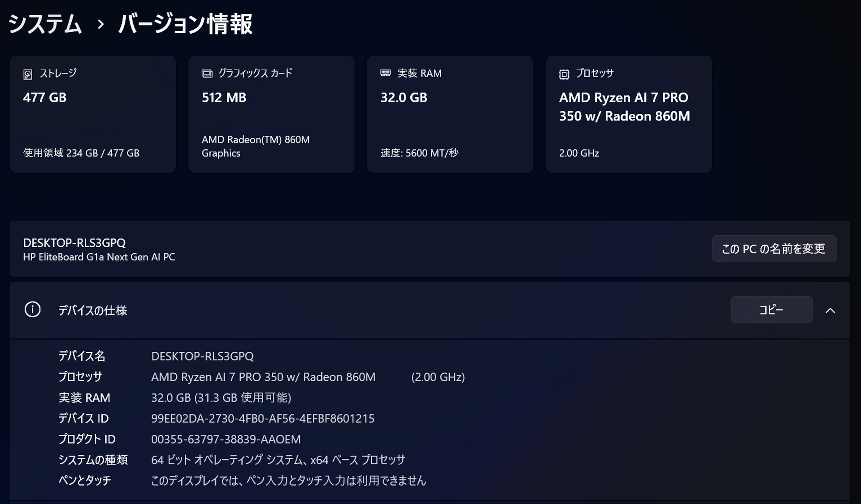Open the ストレージ 477 GB card
This screenshot has width=861, height=504.
(x=92, y=114)
